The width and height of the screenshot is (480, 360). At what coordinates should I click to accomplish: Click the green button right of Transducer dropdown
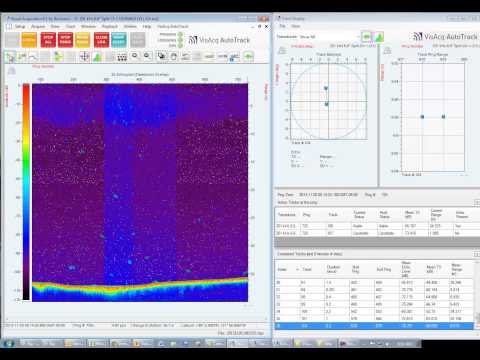[366, 36]
